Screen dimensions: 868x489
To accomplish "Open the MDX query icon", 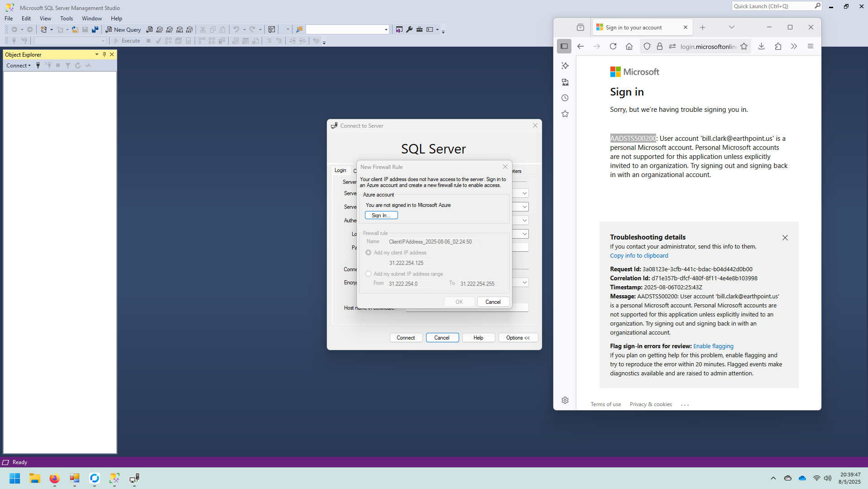I will [x=159, y=29].
